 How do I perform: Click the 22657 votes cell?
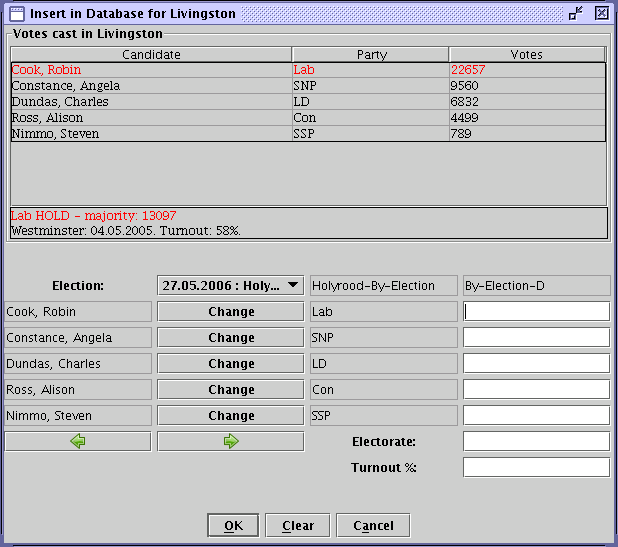click(x=527, y=70)
